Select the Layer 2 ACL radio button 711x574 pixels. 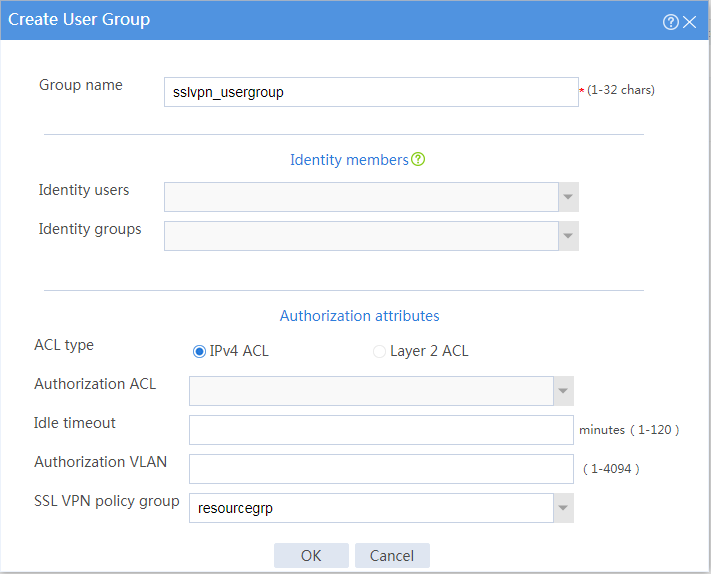pyautogui.click(x=379, y=351)
